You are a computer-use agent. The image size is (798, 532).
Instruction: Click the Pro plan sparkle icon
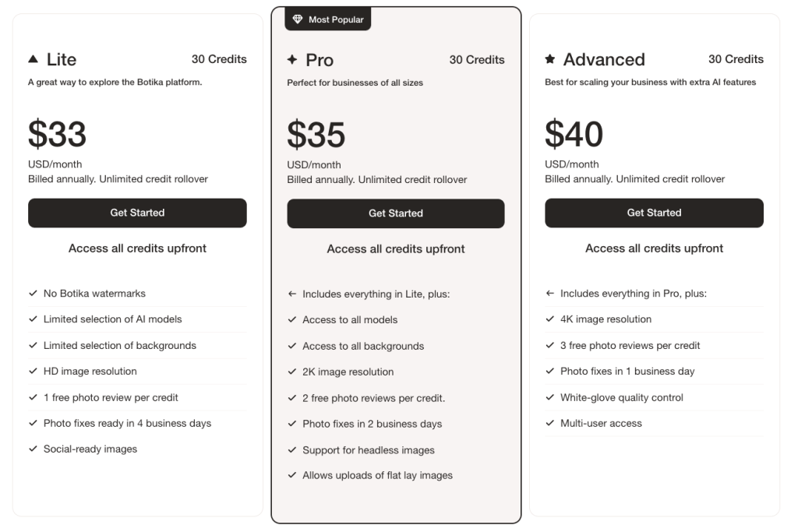pos(292,59)
